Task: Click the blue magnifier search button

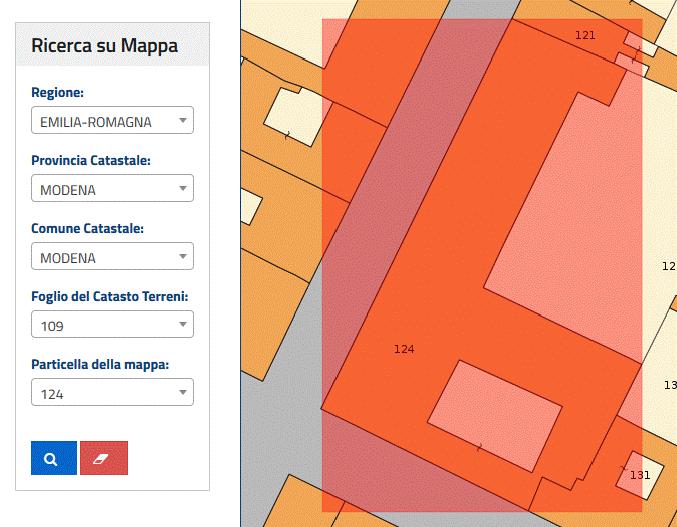Action: (x=54, y=458)
